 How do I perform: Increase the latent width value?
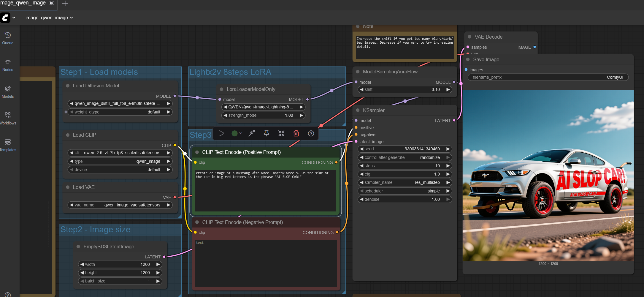pos(158,264)
